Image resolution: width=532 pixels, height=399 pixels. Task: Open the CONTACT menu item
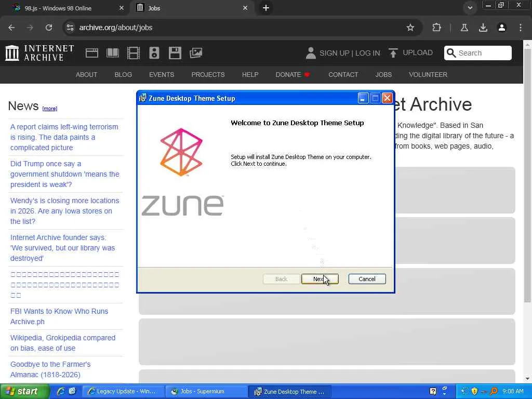tap(343, 75)
